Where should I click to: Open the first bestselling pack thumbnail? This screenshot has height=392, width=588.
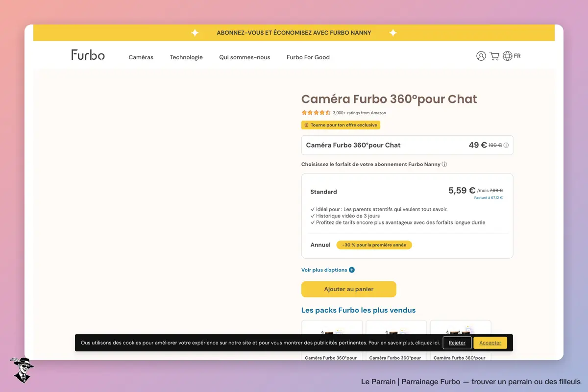point(332,340)
